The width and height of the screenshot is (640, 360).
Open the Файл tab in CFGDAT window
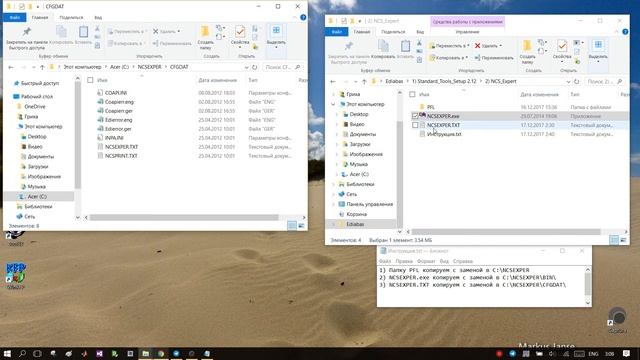(15, 18)
